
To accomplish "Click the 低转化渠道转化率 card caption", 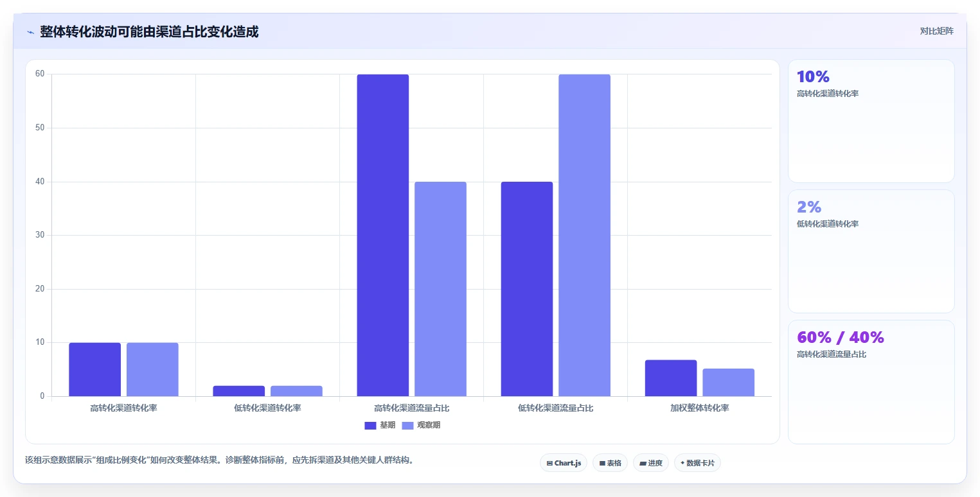I will [x=828, y=224].
